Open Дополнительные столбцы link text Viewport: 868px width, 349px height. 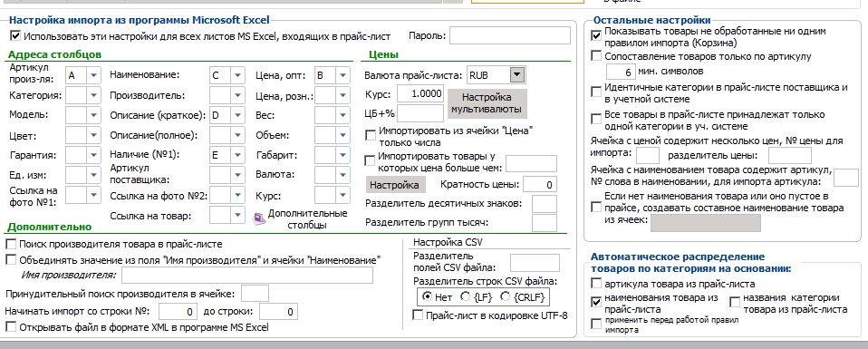[x=307, y=219]
